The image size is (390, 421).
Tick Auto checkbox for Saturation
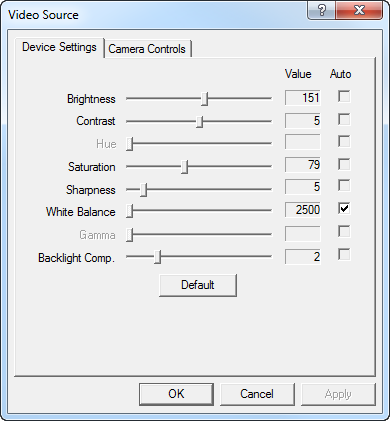(344, 164)
